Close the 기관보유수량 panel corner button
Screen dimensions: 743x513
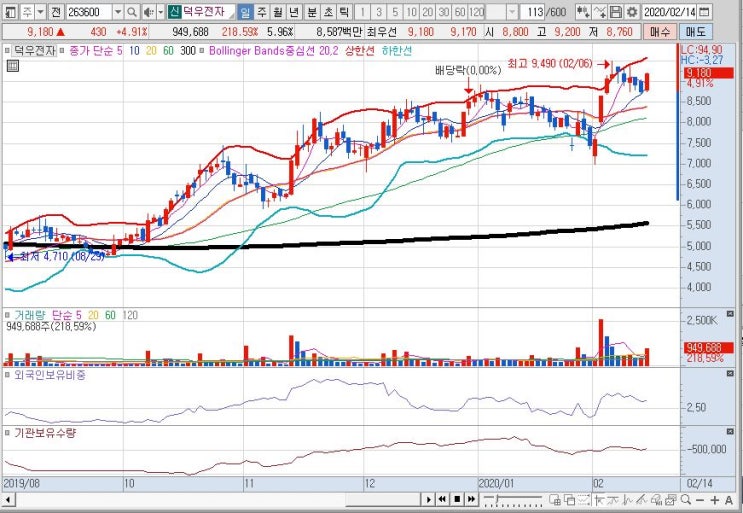point(730,432)
